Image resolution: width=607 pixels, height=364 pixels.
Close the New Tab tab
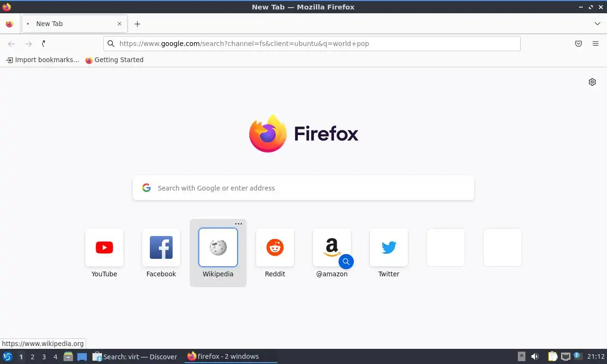click(120, 24)
